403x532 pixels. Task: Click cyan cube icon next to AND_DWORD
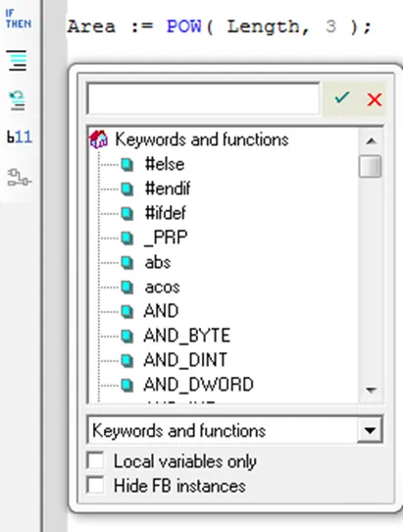[x=126, y=385]
